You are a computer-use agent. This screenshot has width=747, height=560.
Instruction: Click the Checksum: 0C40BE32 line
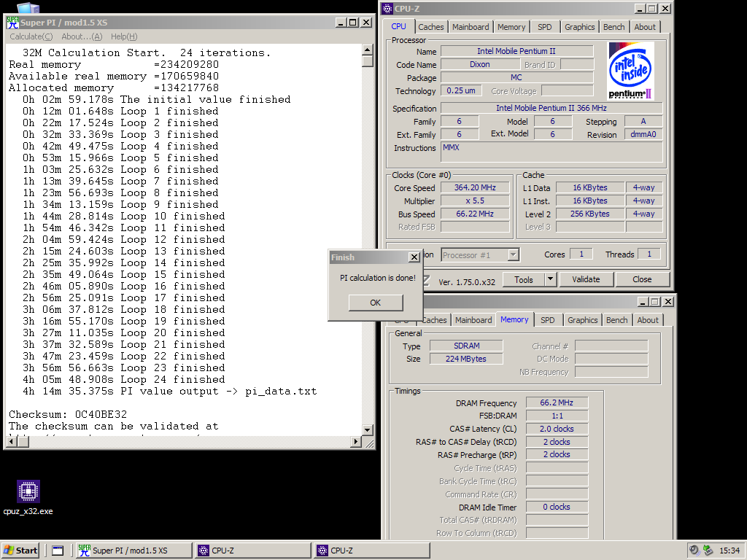pyautogui.click(x=68, y=415)
